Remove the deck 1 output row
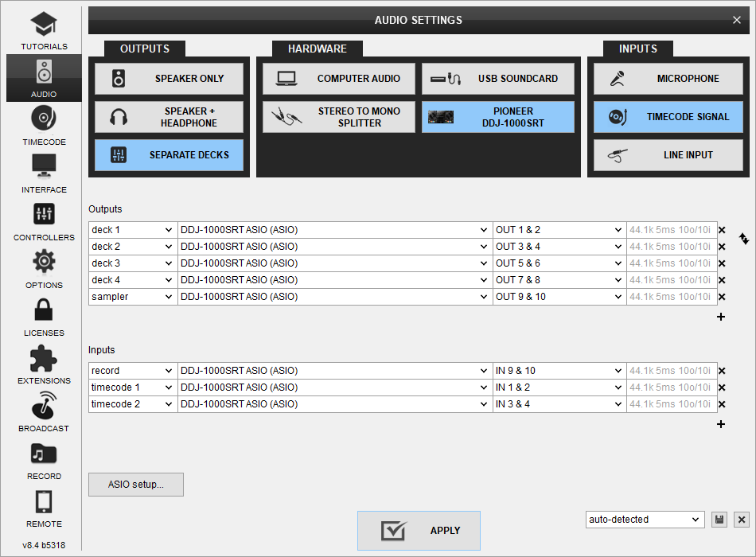Viewport: 756px width, 557px height. pos(722,230)
